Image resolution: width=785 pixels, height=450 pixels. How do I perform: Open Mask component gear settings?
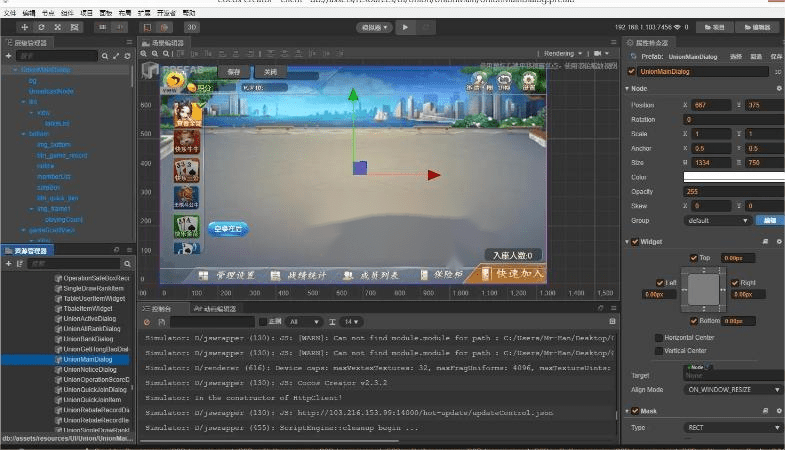[x=779, y=410]
